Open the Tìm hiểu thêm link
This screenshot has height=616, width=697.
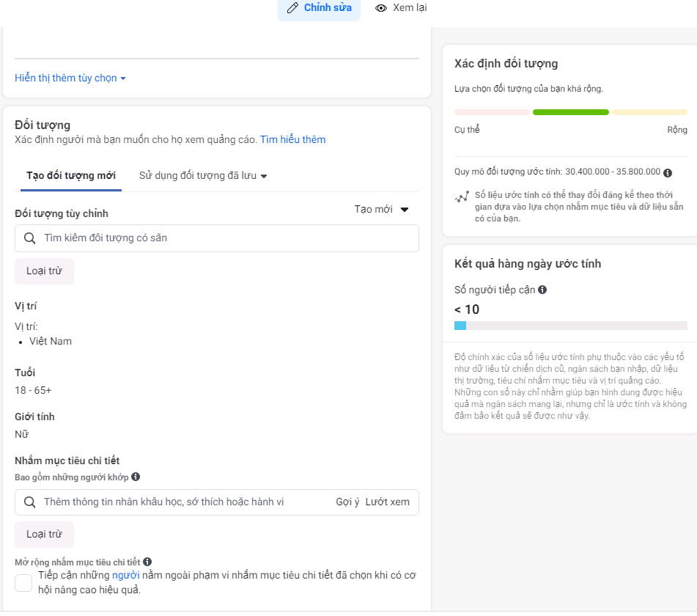pos(293,139)
